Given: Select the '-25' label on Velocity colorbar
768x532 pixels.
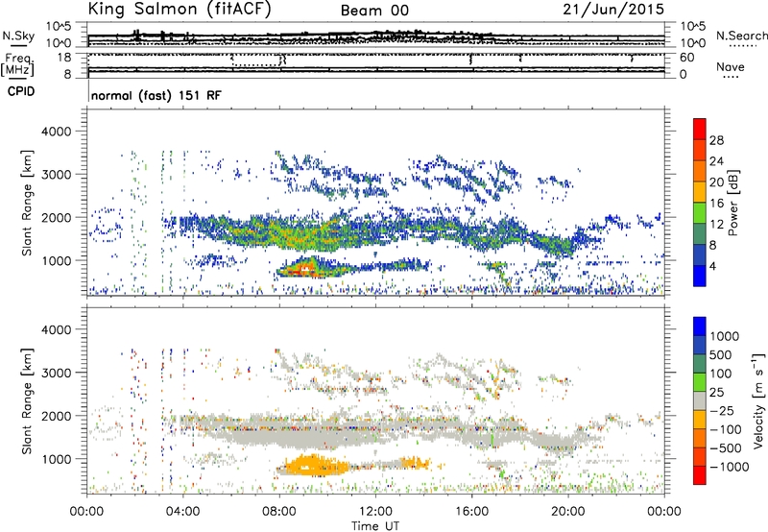Looking at the screenshot, I should coord(723,410).
